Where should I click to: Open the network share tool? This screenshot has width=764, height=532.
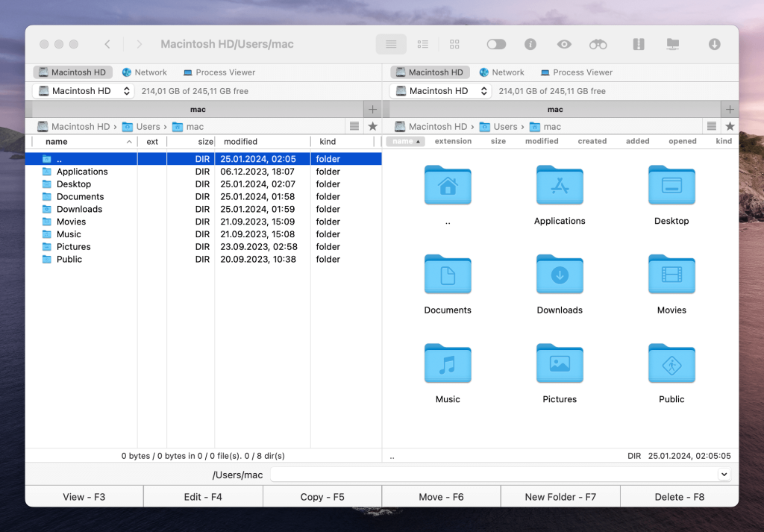pyautogui.click(x=673, y=44)
